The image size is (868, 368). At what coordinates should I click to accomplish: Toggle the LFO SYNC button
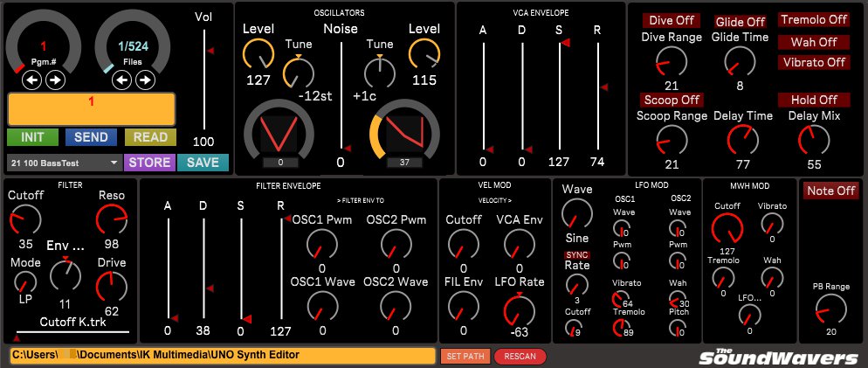coord(575,253)
